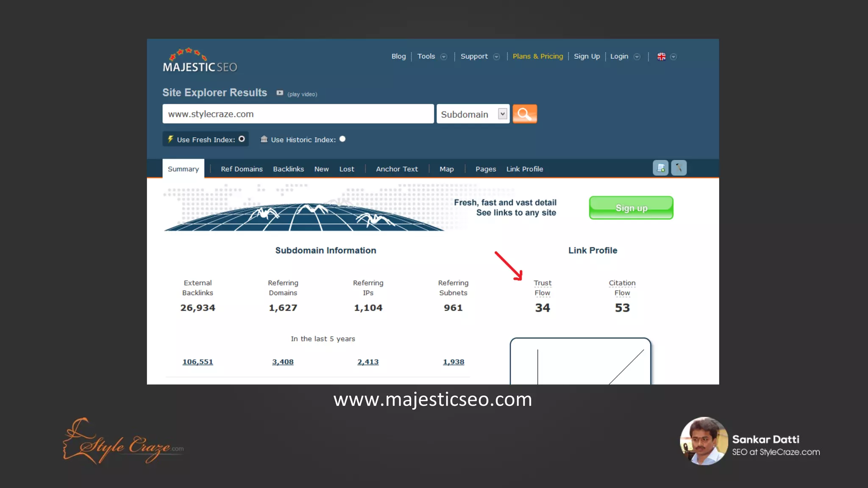Click the URL search field with www.stylecraze.com
The image size is (868, 488).
298,114
